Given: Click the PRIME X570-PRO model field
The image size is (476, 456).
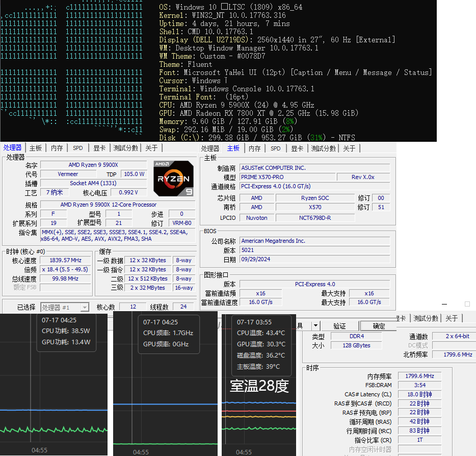Looking at the screenshot, I should (x=287, y=177).
